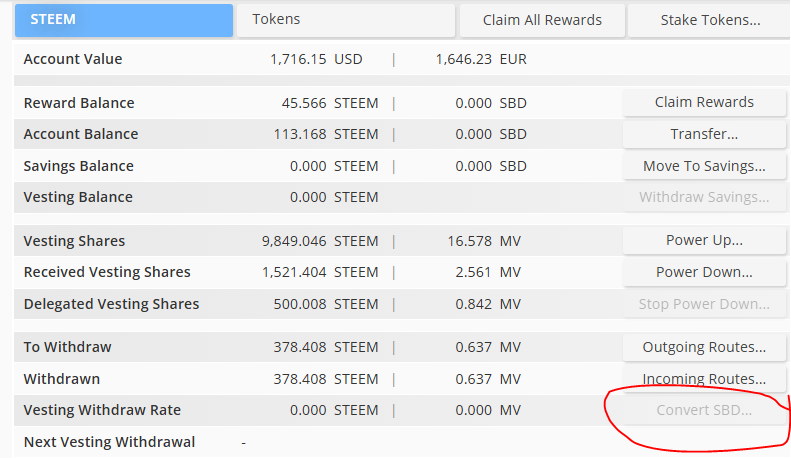Image resolution: width=791 pixels, height=458 pixels.
Task: Select reward balance 45.566 STEEM
Action: click(330, 103)
